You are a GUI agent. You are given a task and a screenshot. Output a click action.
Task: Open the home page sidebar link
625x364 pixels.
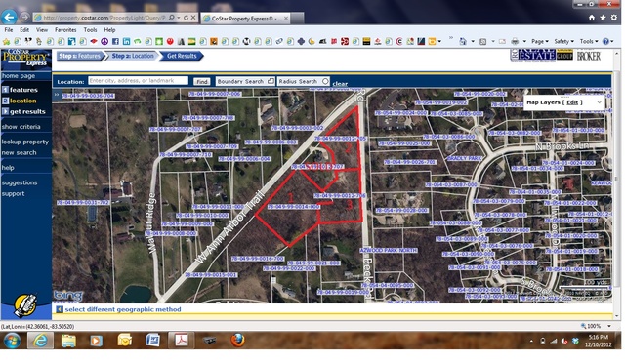pos(19,76)
